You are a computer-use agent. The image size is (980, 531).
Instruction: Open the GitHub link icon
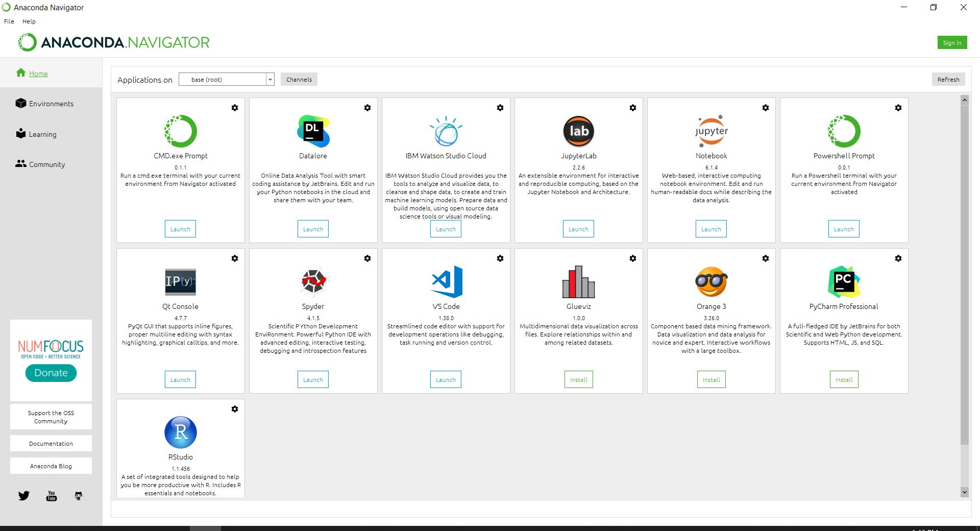click(78, 496)
